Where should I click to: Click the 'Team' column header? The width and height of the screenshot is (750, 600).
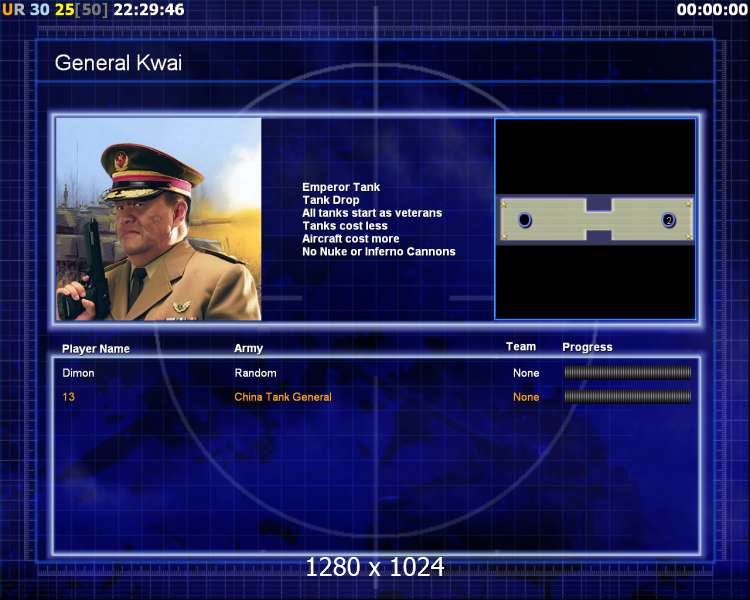(x=521, y=346)
